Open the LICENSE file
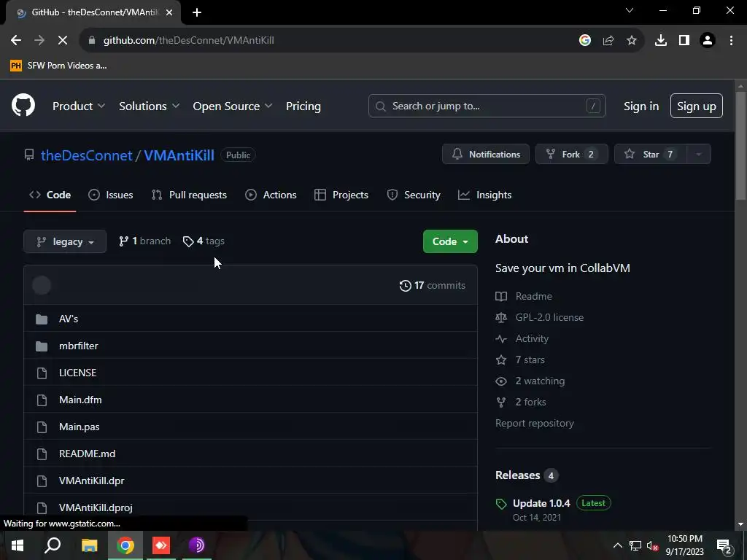The width and height of the screenshot is (747, 560). pos(77,373)
